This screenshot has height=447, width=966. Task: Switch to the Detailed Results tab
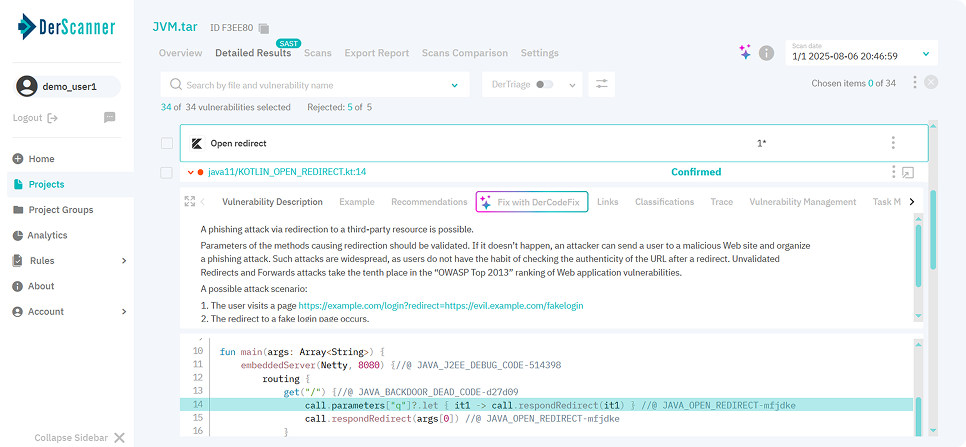(x=253, y=53)
